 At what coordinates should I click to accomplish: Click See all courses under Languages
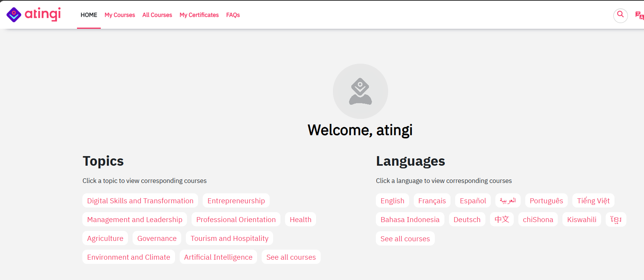click(405, 239)
